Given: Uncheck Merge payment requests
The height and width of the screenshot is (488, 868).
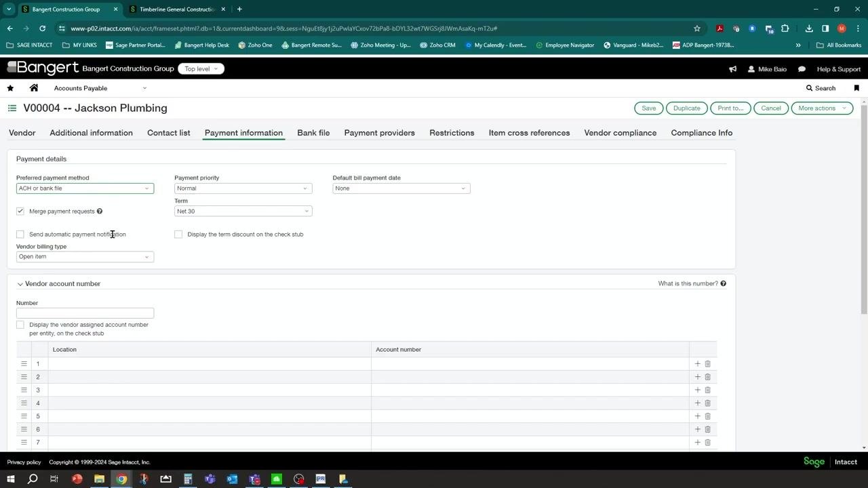Looking at the screenshot, I should coord(20,211).
